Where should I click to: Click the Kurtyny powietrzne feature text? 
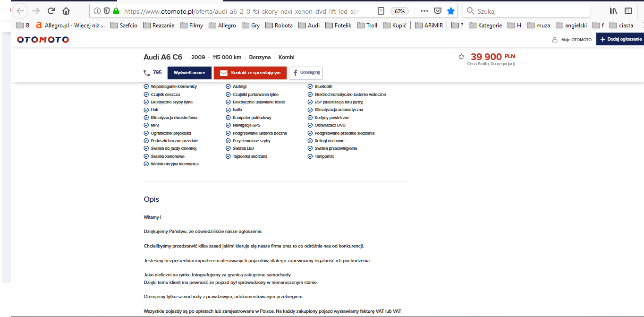point(332,118)
